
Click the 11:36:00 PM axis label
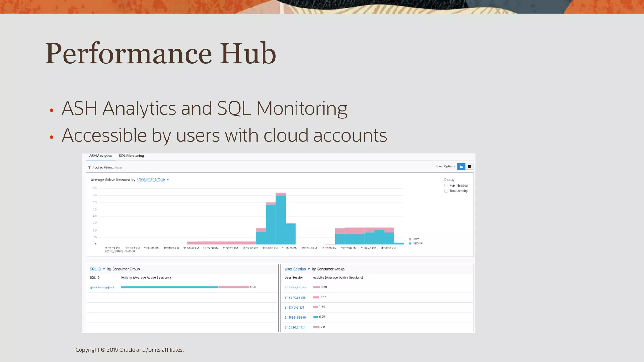(270, 248)
